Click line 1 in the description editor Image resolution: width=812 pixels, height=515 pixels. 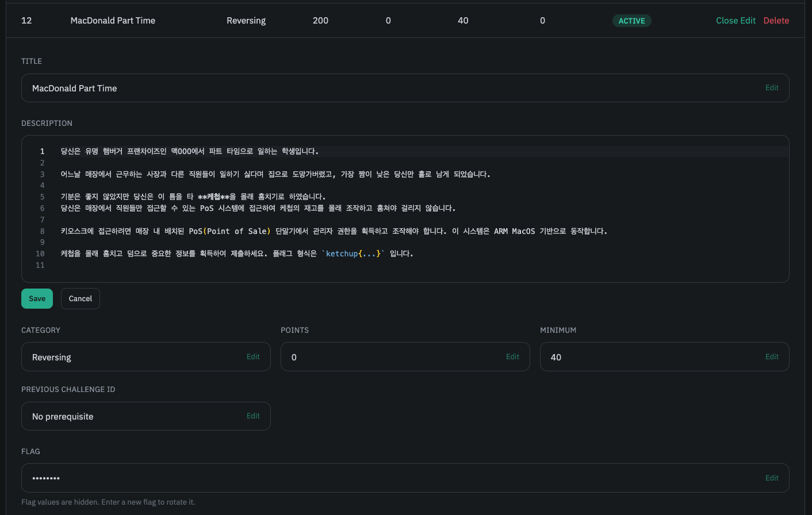coord(230,151)
